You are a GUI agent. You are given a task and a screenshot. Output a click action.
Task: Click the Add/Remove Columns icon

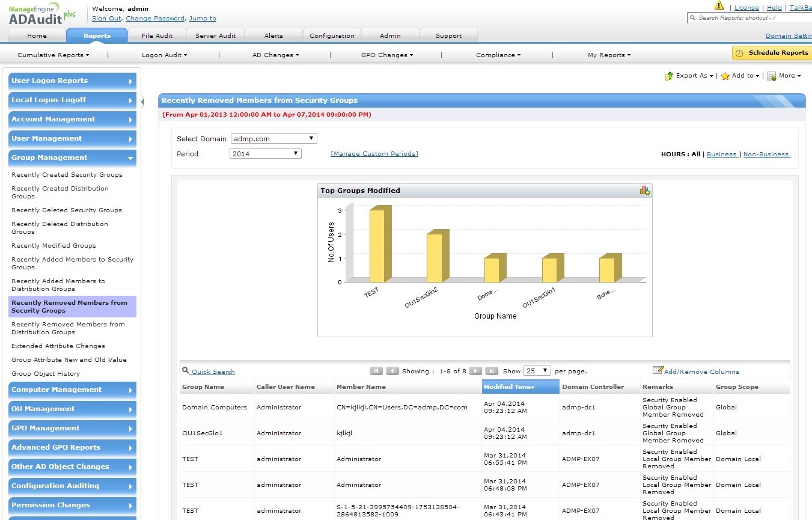click(658, 371)
